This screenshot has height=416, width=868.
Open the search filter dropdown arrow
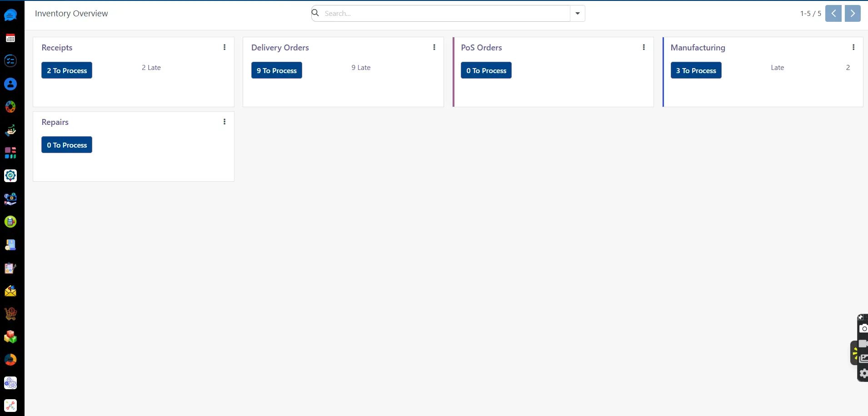[x=577, y=13]
